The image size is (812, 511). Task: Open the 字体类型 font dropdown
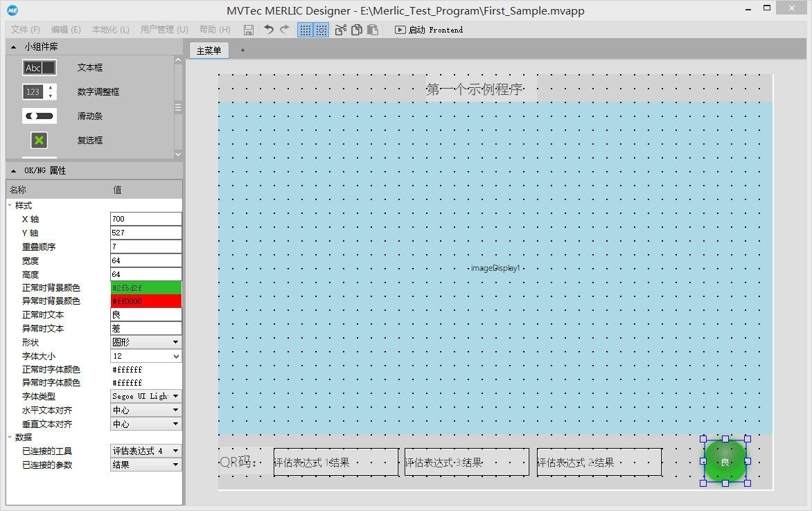pos(175,396)
